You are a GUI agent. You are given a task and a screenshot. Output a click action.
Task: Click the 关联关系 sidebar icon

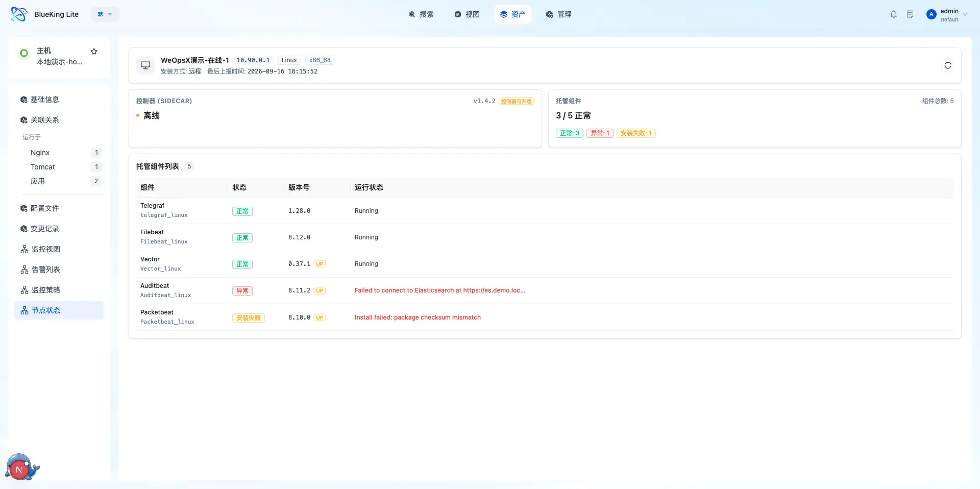pos(24,120)
